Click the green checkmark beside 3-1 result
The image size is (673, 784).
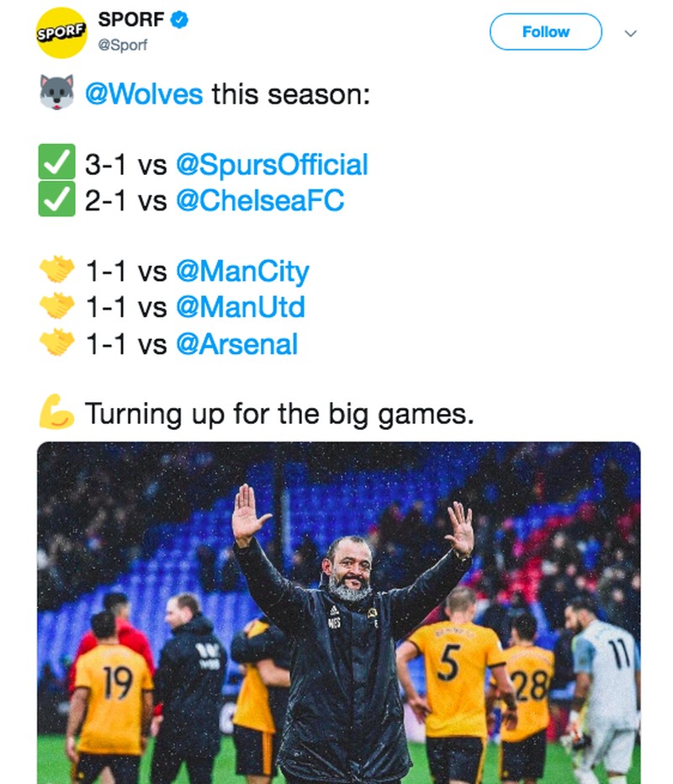click(57, 164)
